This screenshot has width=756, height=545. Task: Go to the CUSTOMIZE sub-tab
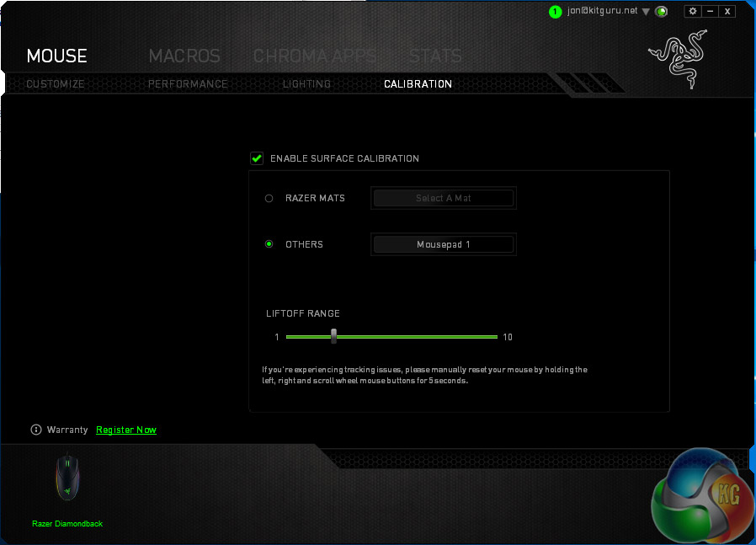pos(56,84)
